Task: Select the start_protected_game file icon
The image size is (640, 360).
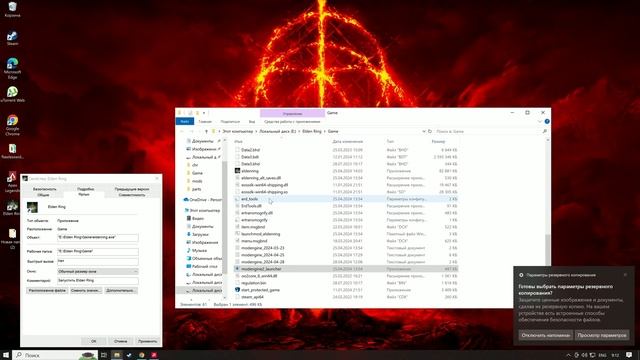Action: (x=237, y=290)
